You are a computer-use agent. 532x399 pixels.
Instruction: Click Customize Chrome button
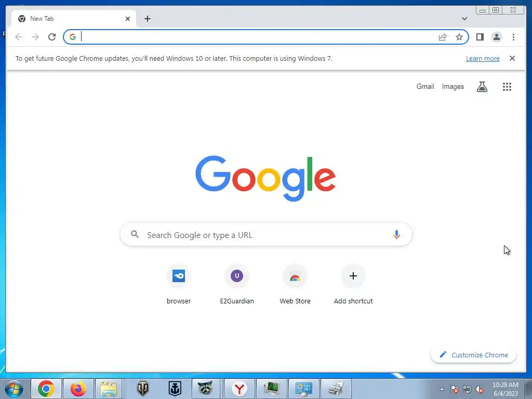tap(473, 355)
